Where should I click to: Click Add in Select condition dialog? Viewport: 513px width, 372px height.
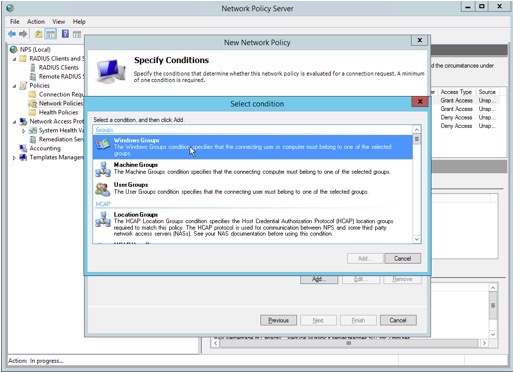point(365,259)
